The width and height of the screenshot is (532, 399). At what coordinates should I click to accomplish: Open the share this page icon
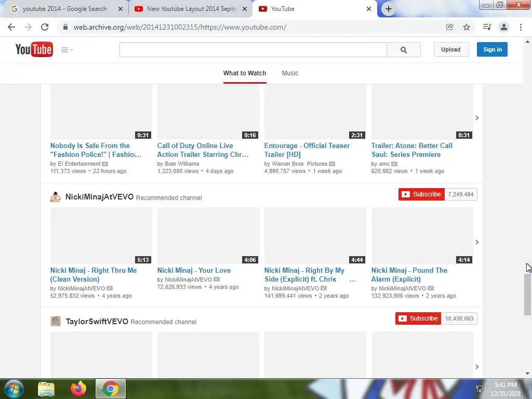(x=449, y=27)
